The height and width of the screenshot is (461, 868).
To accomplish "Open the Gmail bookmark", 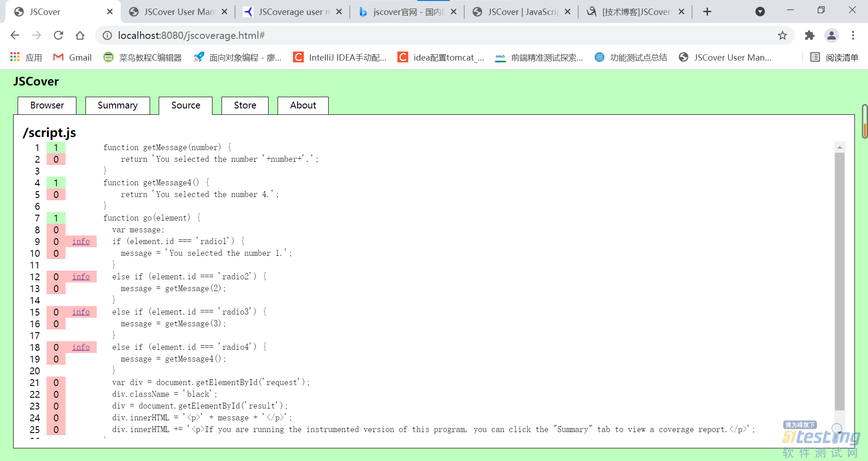I will [72, 57].
